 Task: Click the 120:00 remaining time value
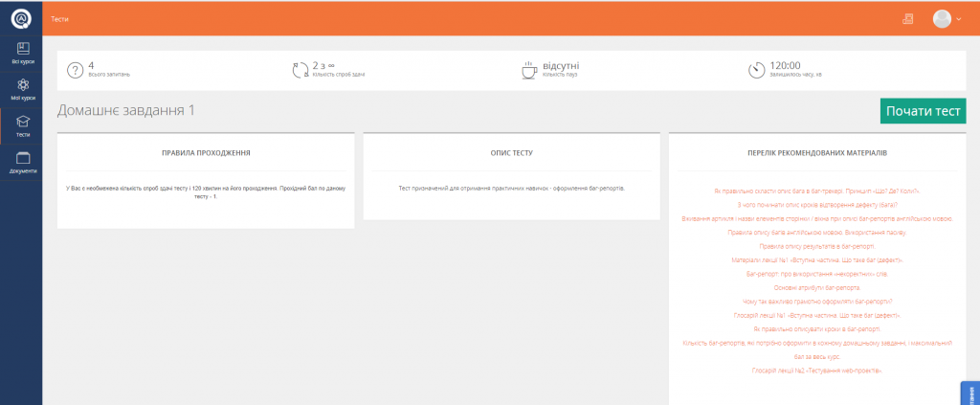786,65
